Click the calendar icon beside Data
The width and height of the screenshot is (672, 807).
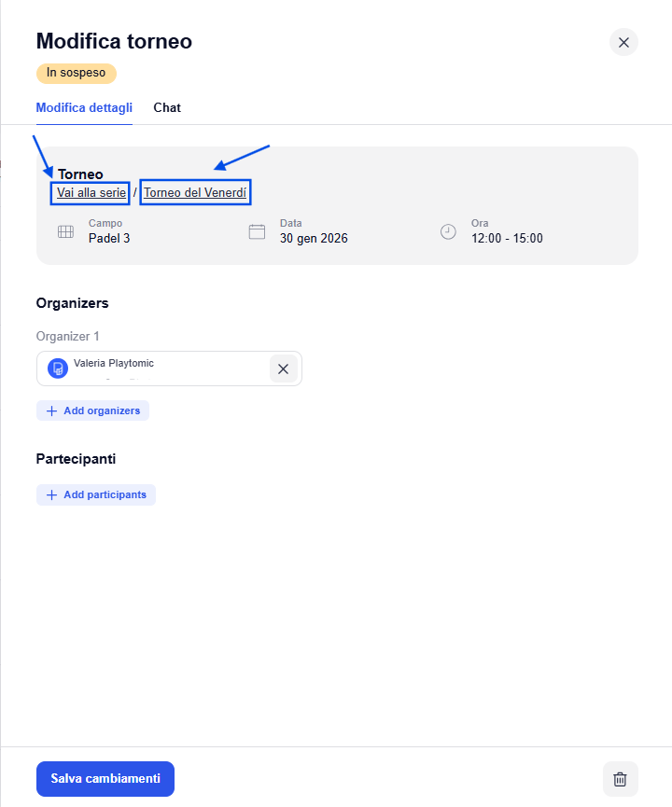257,231
